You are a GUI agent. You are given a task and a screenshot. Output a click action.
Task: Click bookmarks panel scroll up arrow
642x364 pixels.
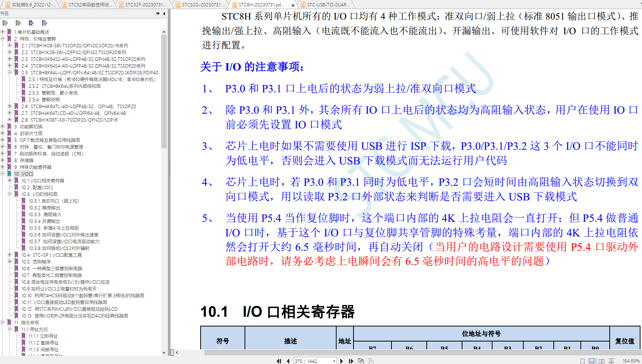[x=164, y=32]
